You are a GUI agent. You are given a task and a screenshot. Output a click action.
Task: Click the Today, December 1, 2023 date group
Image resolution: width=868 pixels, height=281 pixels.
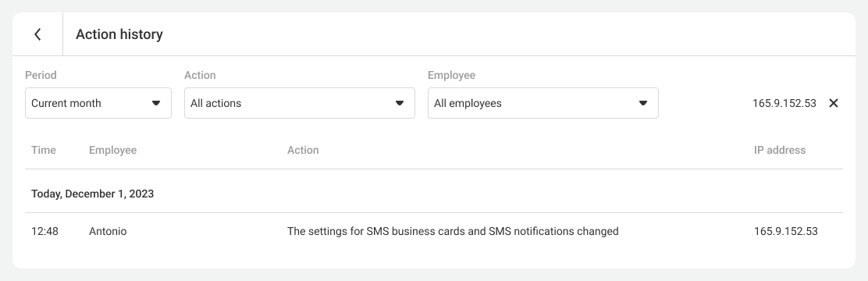tap(92, 194)
